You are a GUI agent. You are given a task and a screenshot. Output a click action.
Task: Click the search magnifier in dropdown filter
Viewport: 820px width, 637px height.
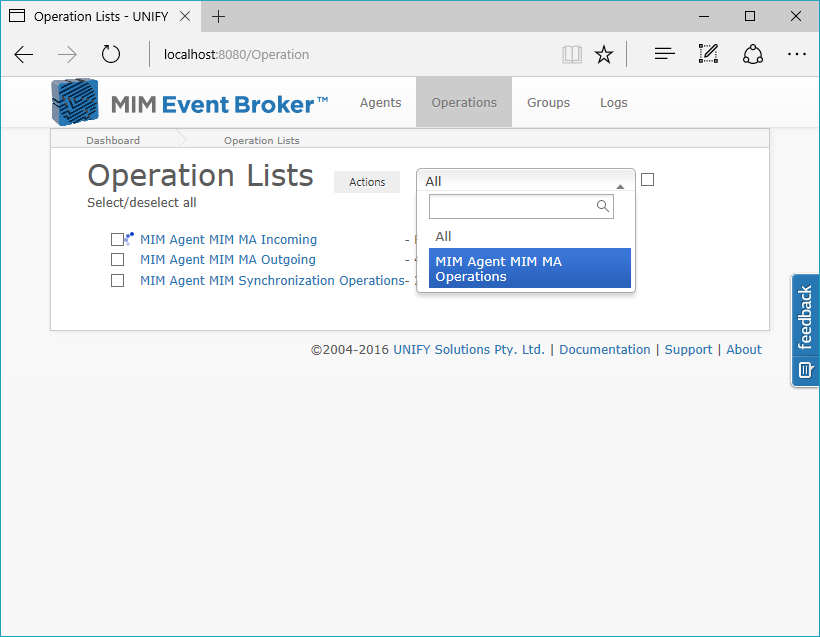pos(603,206)
